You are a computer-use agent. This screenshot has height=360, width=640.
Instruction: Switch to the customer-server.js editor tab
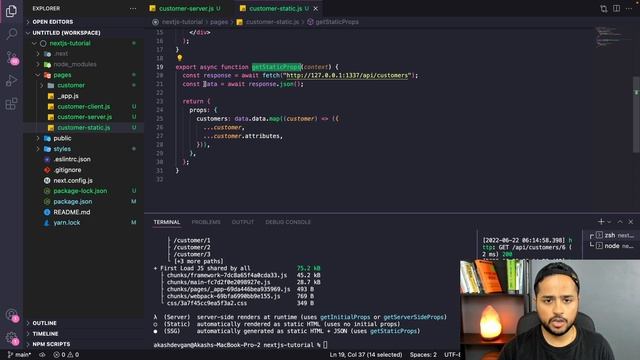[x=186, y=9]
